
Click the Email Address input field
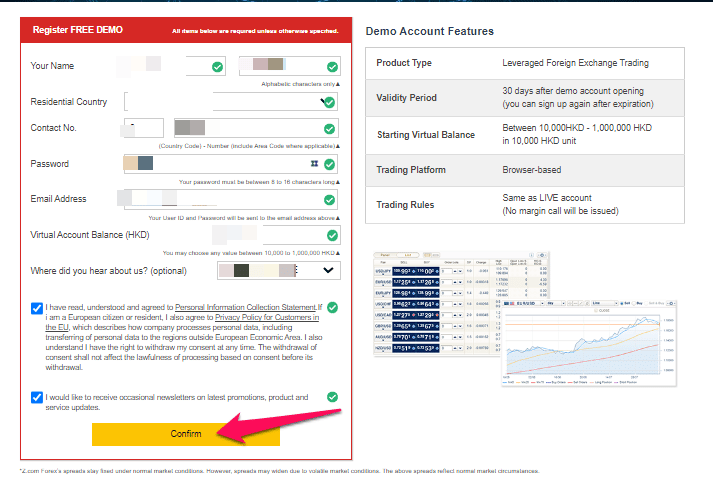(231, 200)
